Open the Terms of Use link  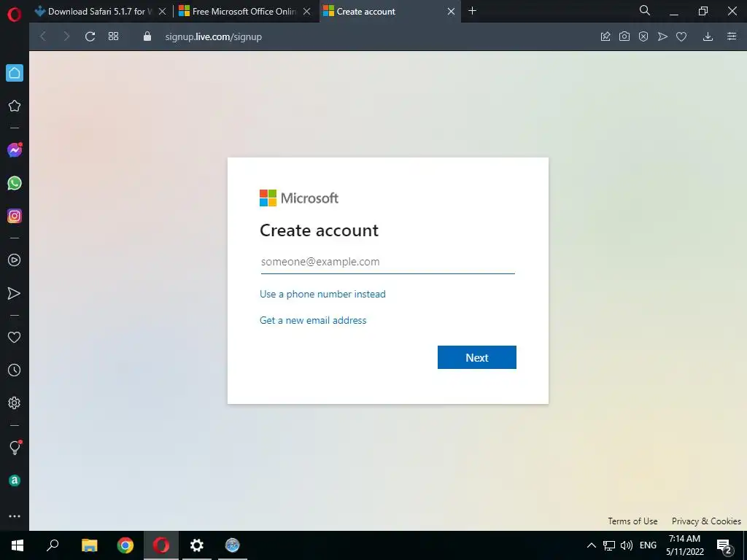click(632, 521)
